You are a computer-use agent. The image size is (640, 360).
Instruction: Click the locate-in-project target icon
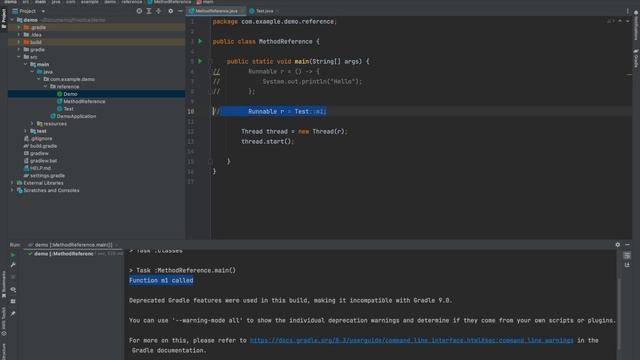(x=139, y=11)
